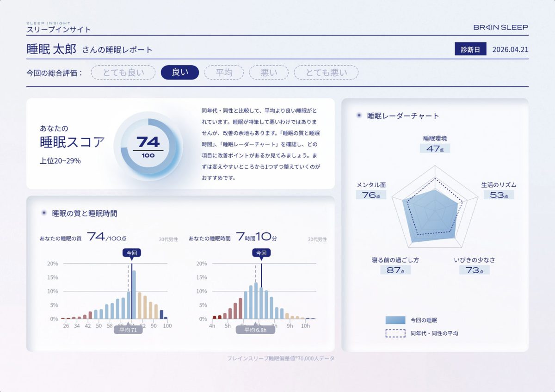Click the 今回の睡眠 blue legend swatch
This screenshot has height=392, width=555.
tap(395, 320)
